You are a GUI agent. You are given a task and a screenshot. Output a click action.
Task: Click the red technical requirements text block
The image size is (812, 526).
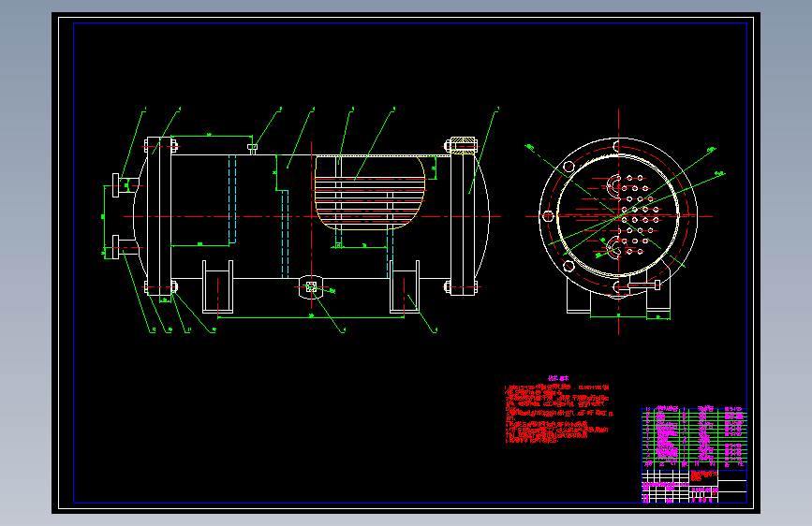pos(558,414)
